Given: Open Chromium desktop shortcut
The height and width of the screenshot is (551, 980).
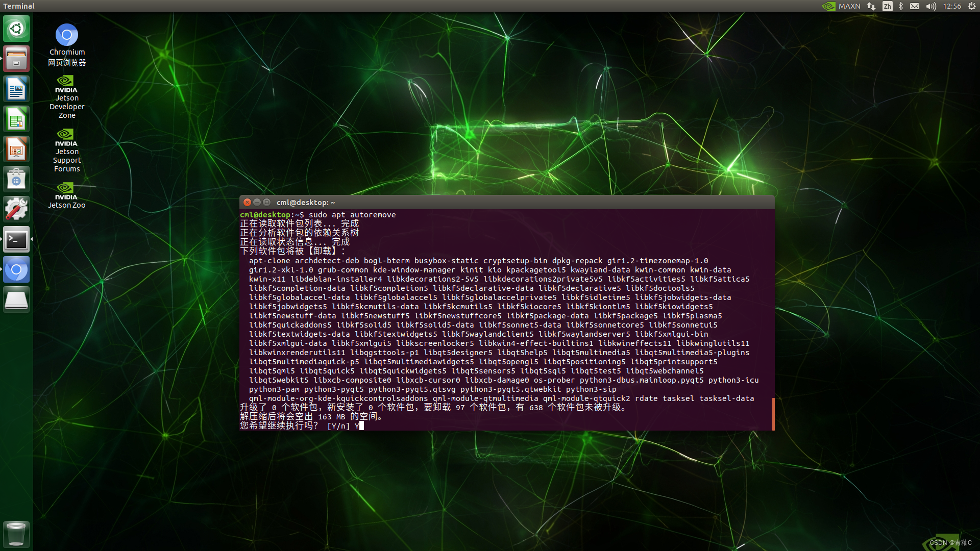Looking at the screenshot, I should coord(67,45).
